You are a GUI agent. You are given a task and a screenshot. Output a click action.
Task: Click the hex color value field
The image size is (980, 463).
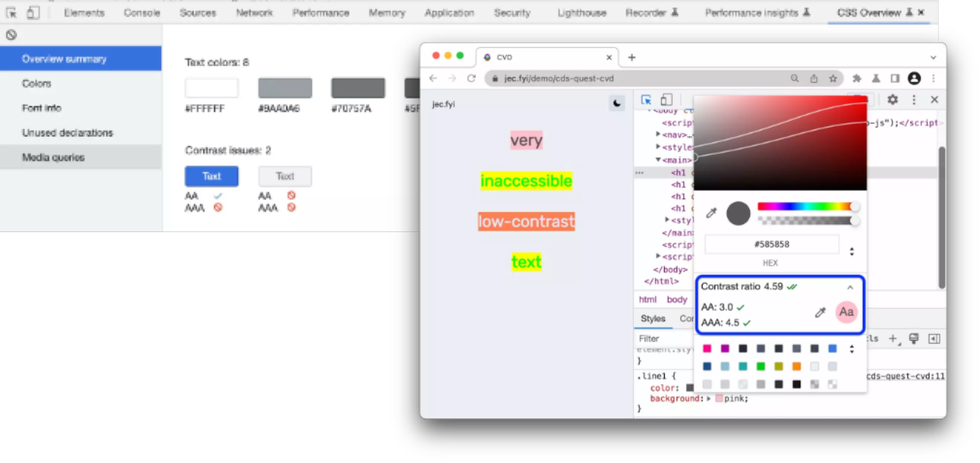pos(771,244)
